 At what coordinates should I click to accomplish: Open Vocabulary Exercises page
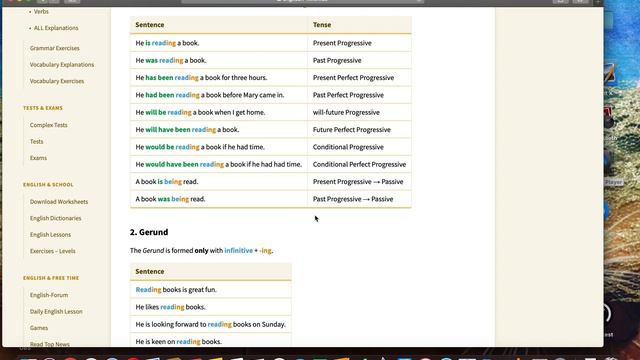57,81
